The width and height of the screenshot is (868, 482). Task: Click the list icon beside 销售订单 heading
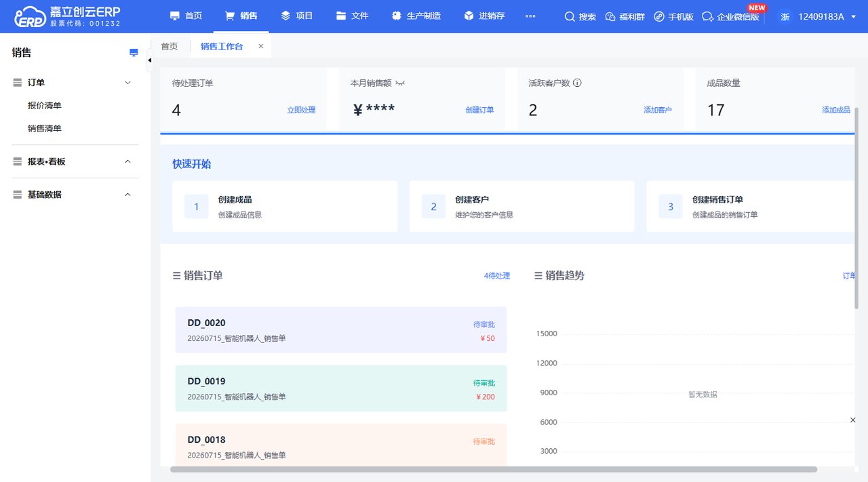click(x=176, y=276)
